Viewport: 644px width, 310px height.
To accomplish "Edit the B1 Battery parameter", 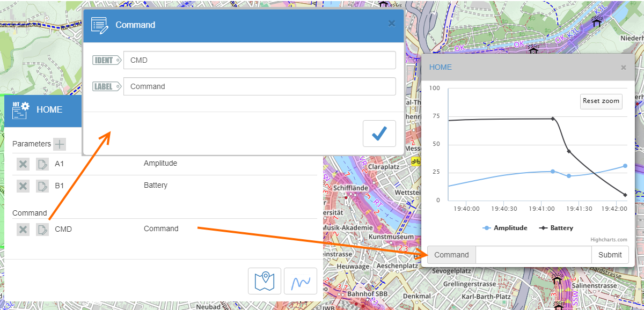I will tap(42, 186).
